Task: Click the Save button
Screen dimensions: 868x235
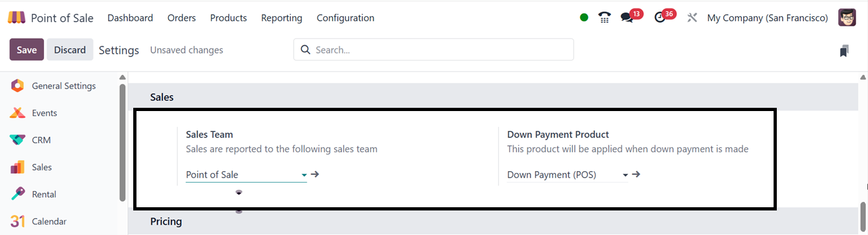Action: pyautogui.click(x=27, y=50)
